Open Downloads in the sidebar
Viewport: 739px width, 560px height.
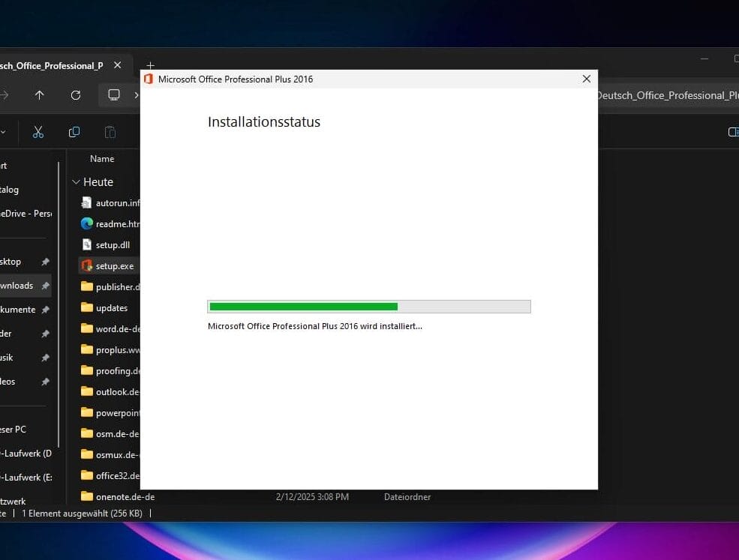pyautogui.click(x=18, y=286)
